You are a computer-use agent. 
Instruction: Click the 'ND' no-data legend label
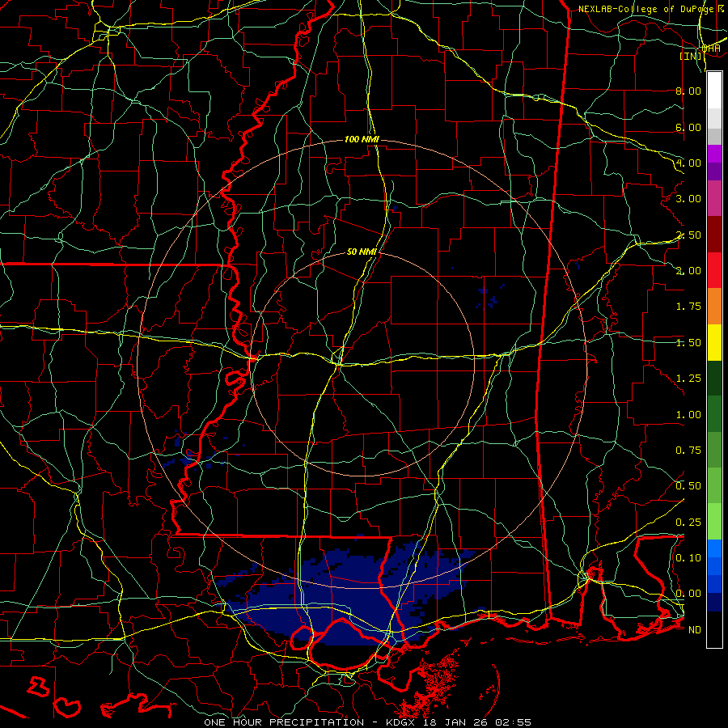pyautogui.click(x=695, y=630)
